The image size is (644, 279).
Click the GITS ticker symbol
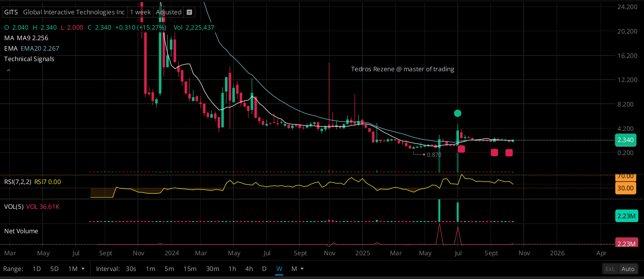11,12
